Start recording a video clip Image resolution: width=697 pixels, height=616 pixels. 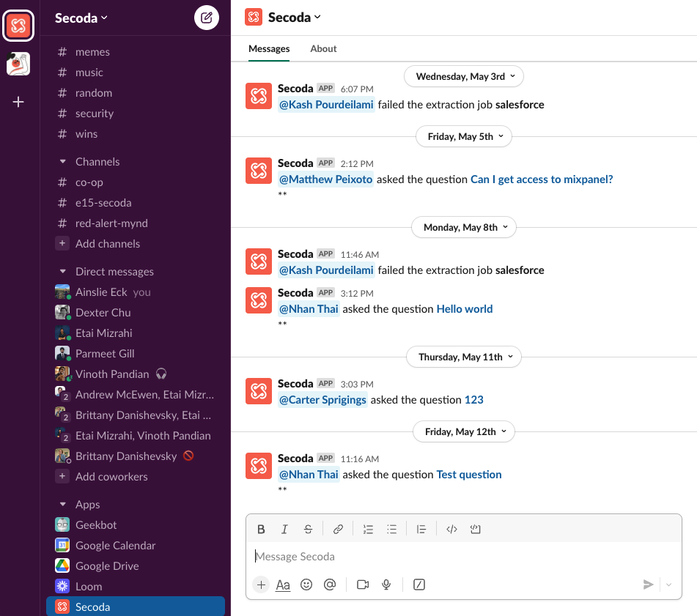(362, 585)
